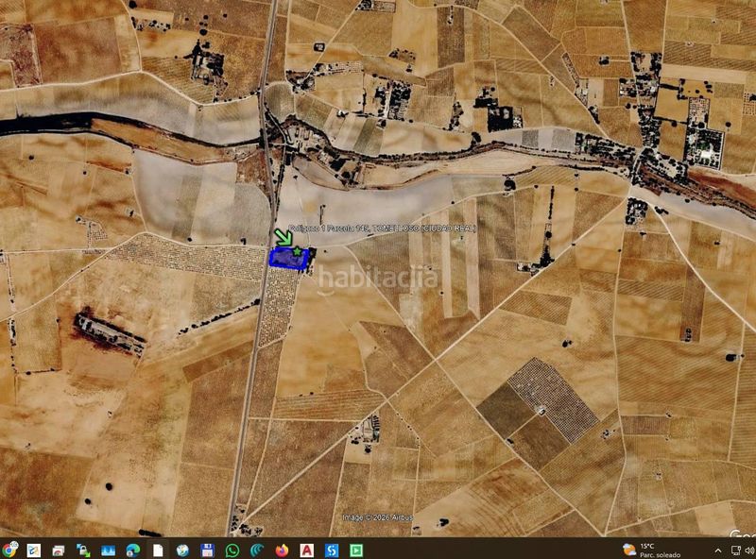This screenshot has height=559, width=756.
Task: Open the network lock transfer icon in taskbar
Action: (83, 550)
